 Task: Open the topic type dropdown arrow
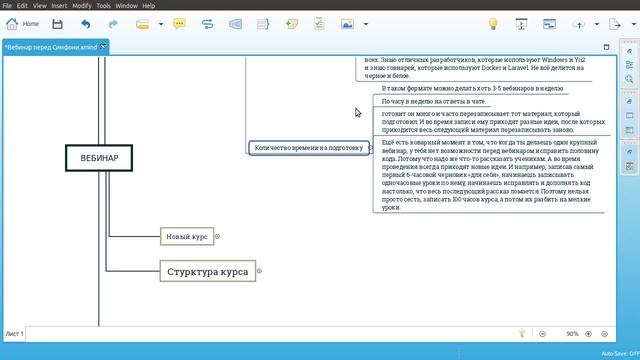(161, 24)
